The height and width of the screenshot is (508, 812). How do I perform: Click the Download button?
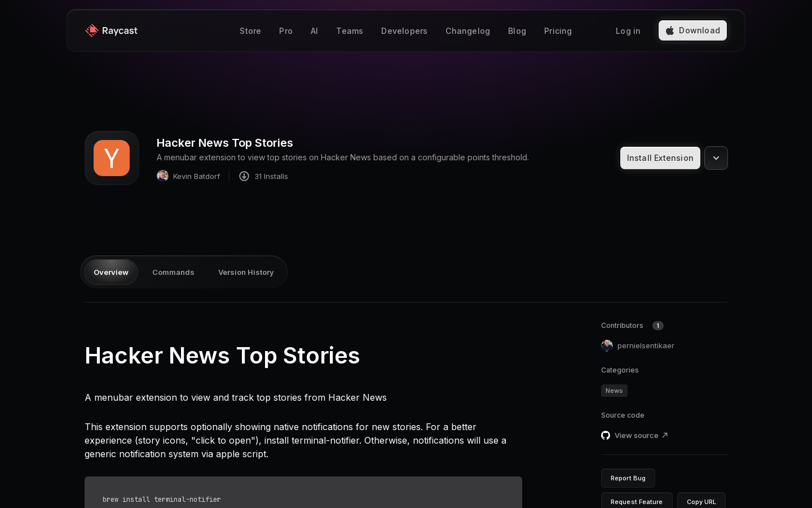pyautogui.click(x=692, y=30)
